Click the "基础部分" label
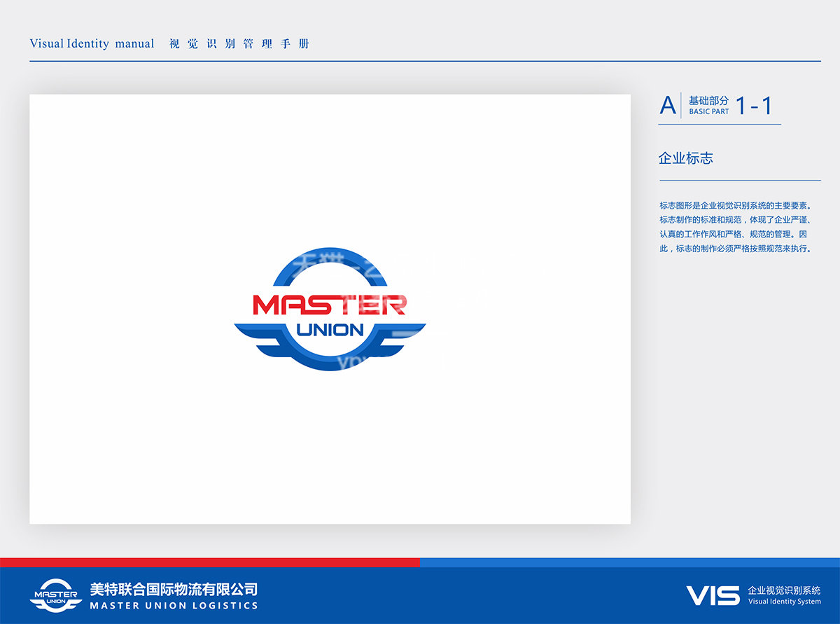Screen dimensions: 840x624 (708, 101)
